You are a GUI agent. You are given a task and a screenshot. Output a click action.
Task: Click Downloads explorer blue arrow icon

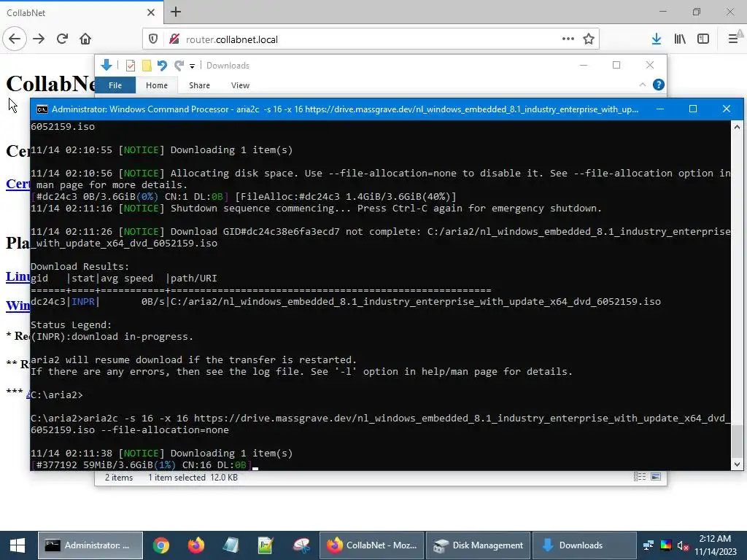coord(107,65)
